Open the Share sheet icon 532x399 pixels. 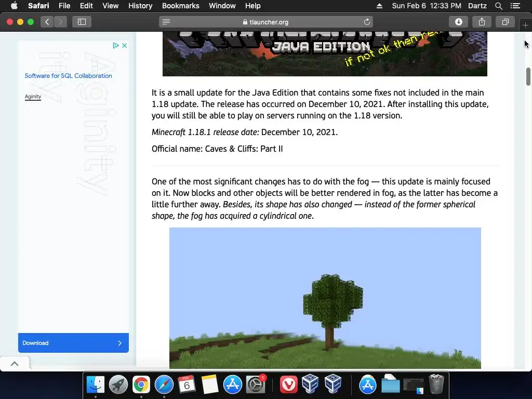pos(482,22)
